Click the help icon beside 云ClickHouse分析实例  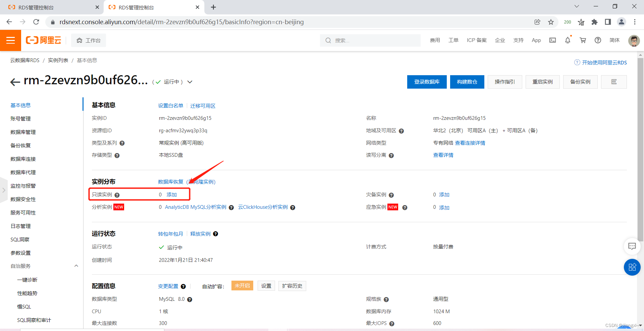292,207
